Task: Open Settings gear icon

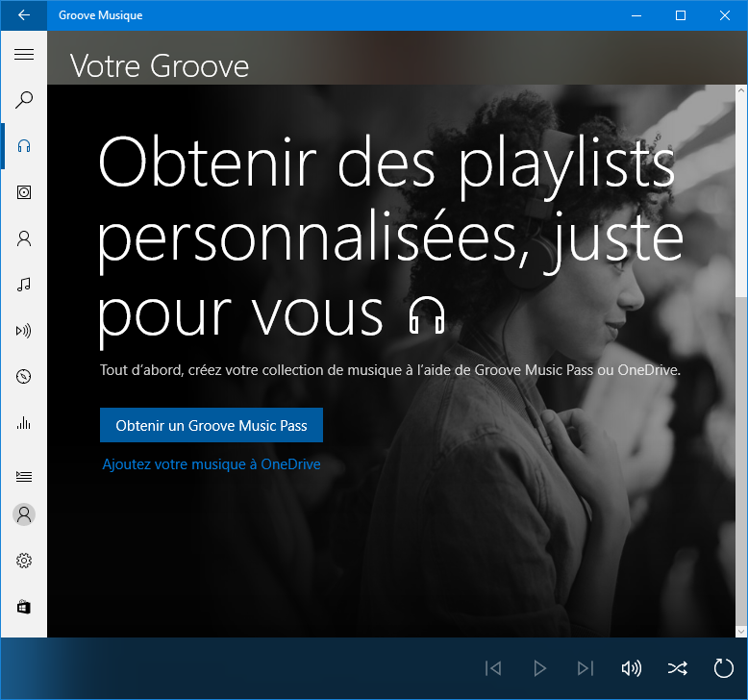Action: point(24,561)
